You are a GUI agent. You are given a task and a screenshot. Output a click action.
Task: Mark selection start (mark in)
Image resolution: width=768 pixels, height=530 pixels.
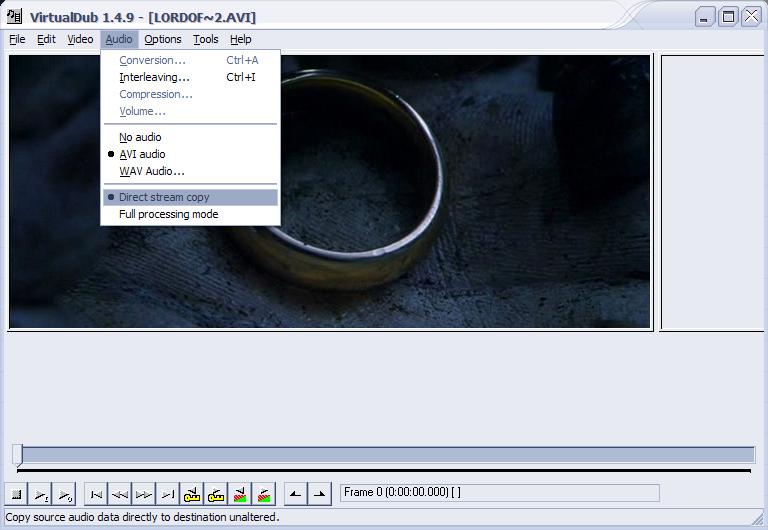(x=296, y=494)
